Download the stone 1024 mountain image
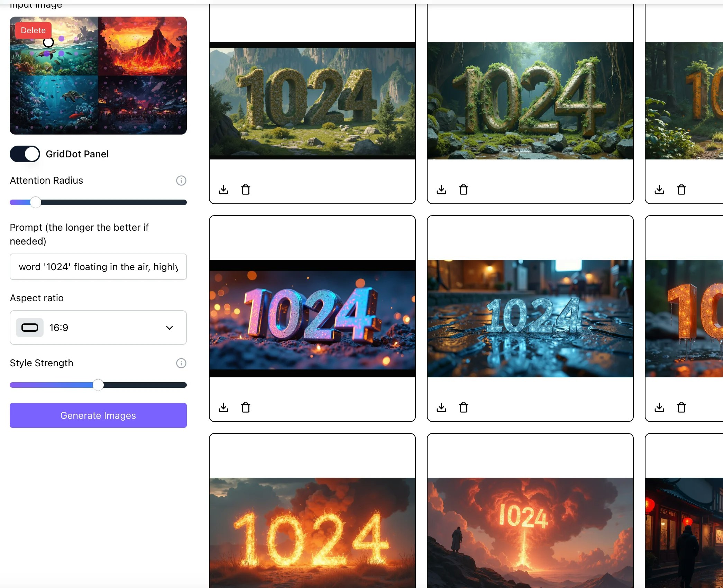 (x=223, y=190)
